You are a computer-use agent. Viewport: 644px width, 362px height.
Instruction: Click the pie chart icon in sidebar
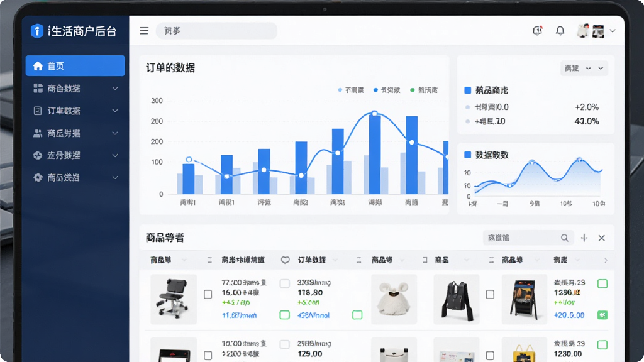38,155
